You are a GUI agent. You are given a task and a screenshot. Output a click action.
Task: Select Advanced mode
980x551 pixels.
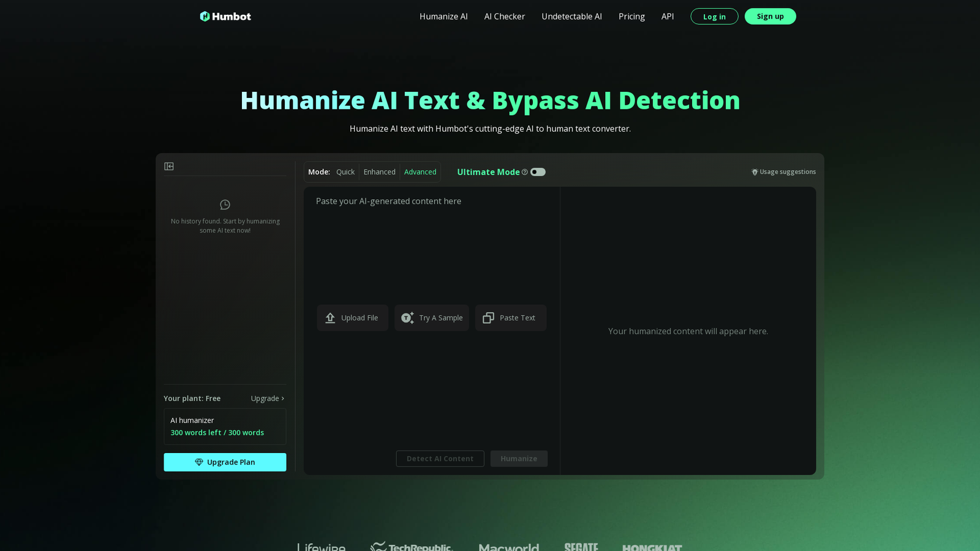pos(420,172)
